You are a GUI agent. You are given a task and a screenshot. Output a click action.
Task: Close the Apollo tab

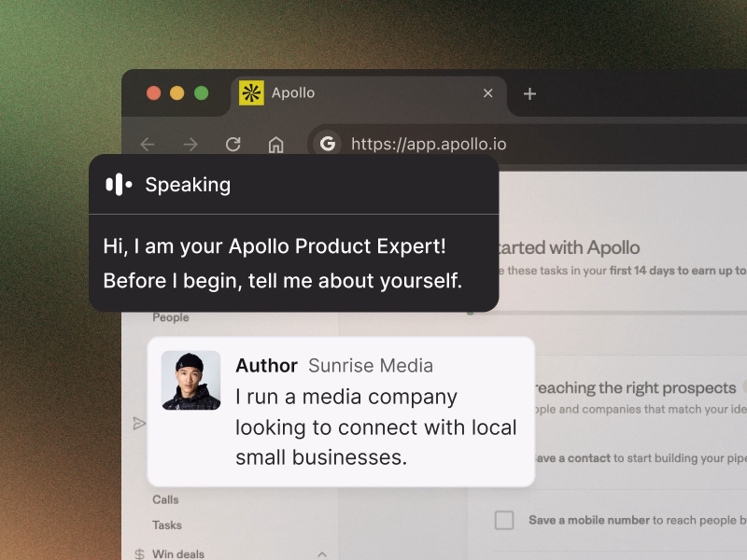point(487,92)
